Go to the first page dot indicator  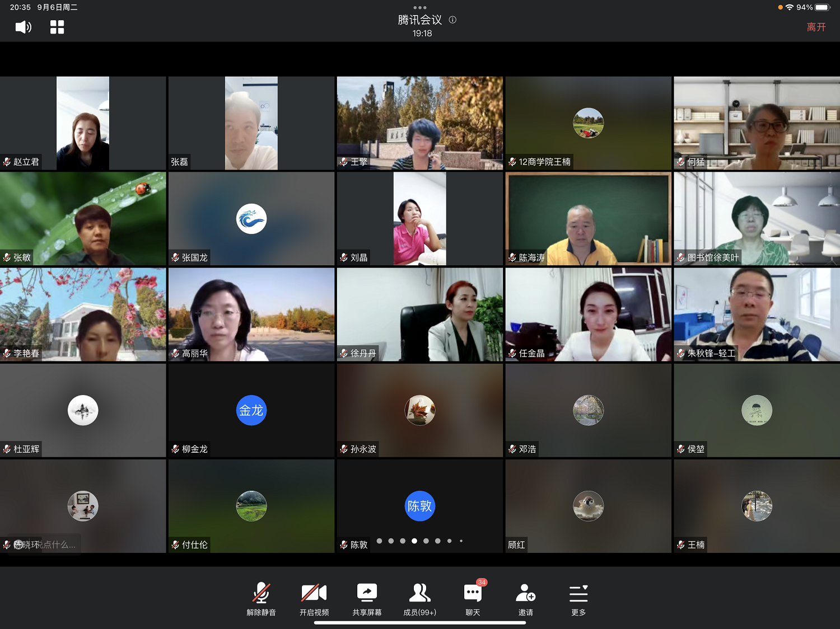(380, 541)
